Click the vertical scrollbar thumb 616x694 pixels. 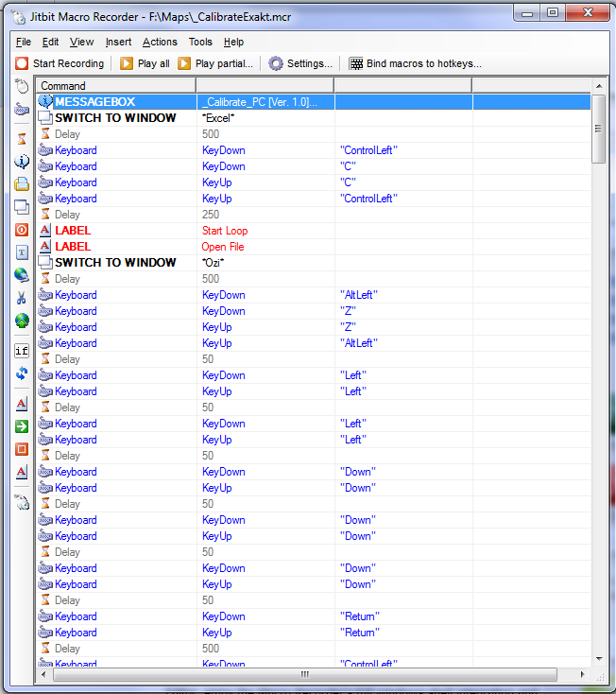(599, 129)
